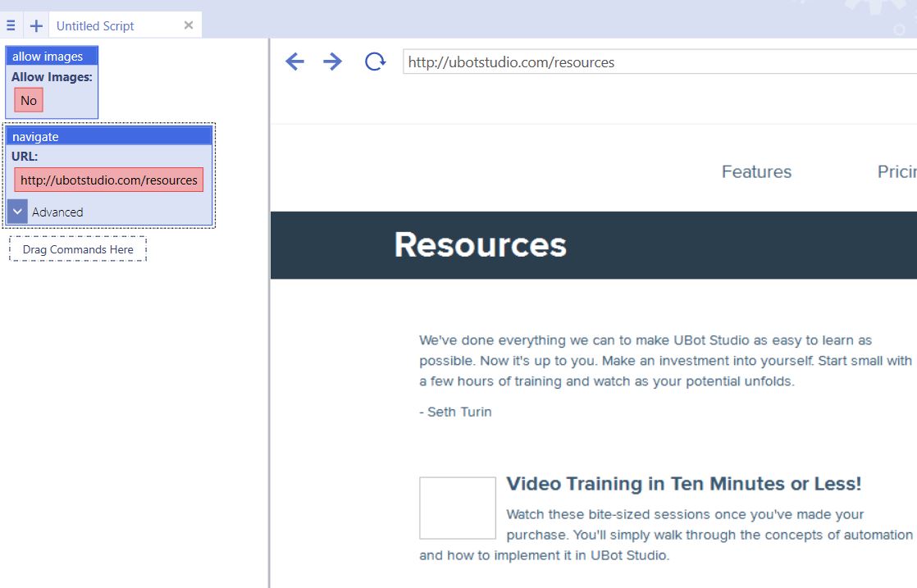
Task: Select the allow images command header
Action: click(52, 56)
